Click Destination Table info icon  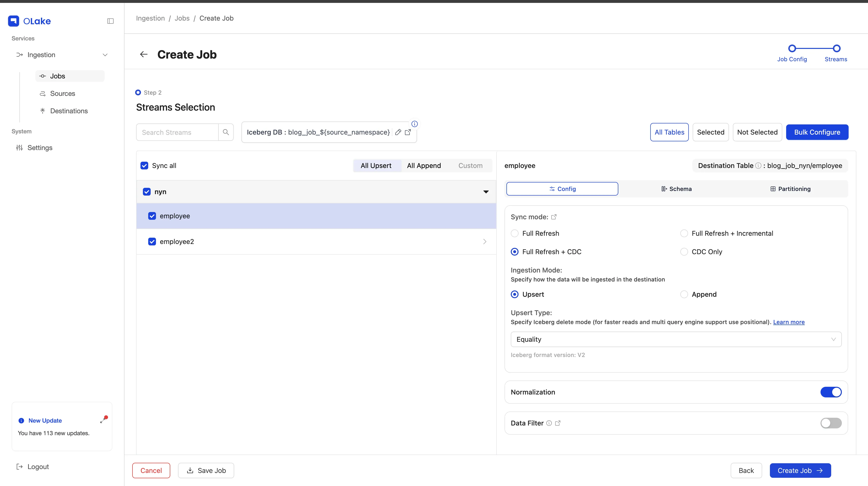(x=758, y=165)
